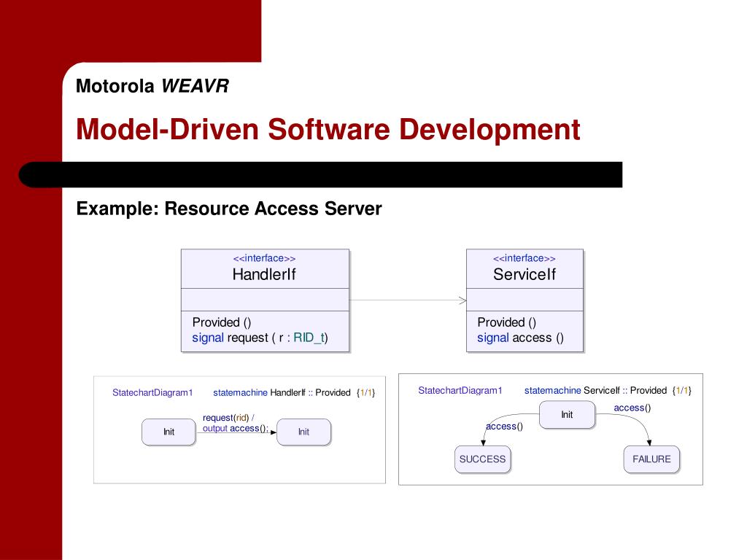The width and height of the screenshot is (747, 560).
Task: Click 'Example: Resource Access Server' subtitle
Action: 229,209
